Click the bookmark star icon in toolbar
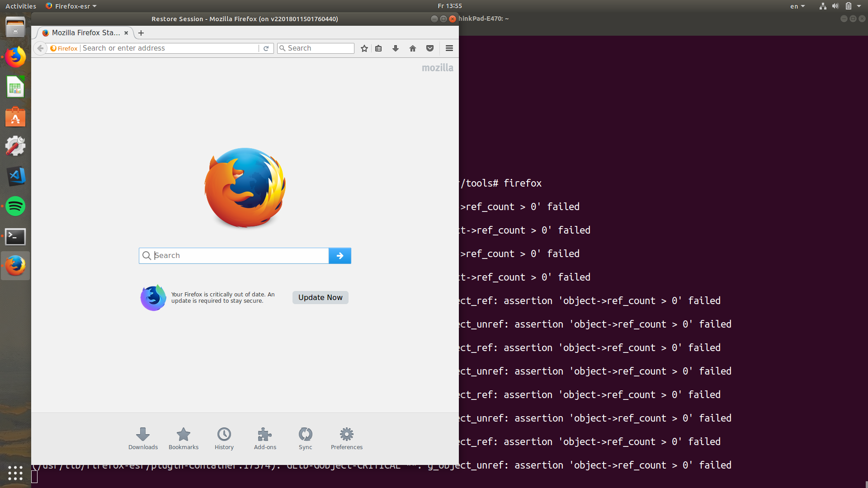 tap(364, 48)
